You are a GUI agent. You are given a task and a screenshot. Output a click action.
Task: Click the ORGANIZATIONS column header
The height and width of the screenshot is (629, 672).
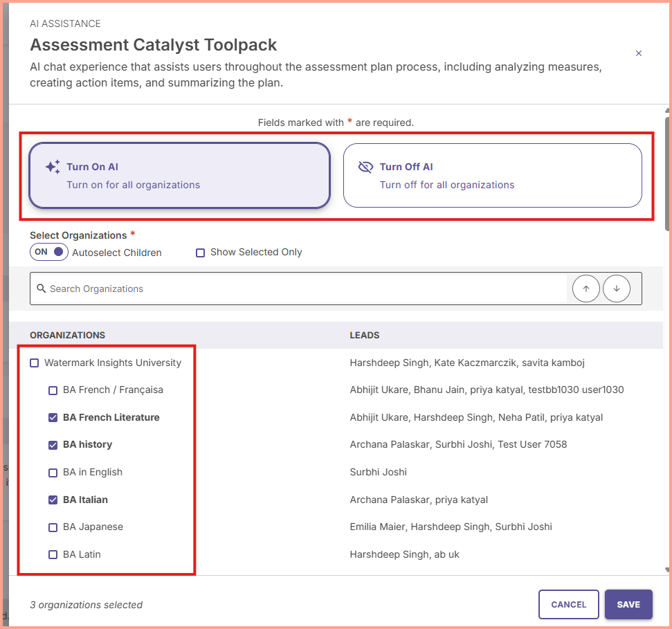(67, 335)
